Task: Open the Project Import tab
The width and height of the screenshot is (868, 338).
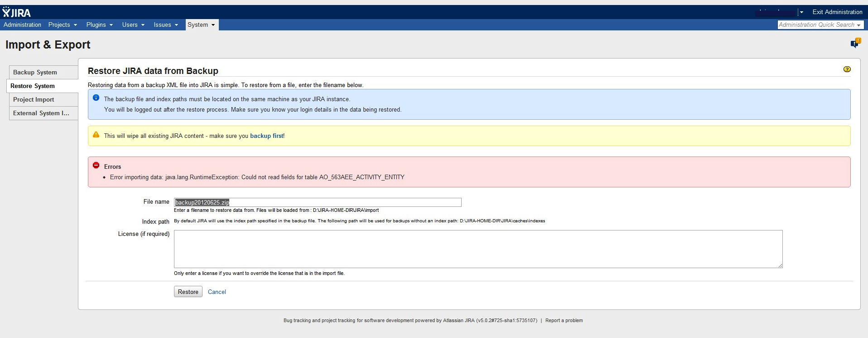Action: (43, 100)
